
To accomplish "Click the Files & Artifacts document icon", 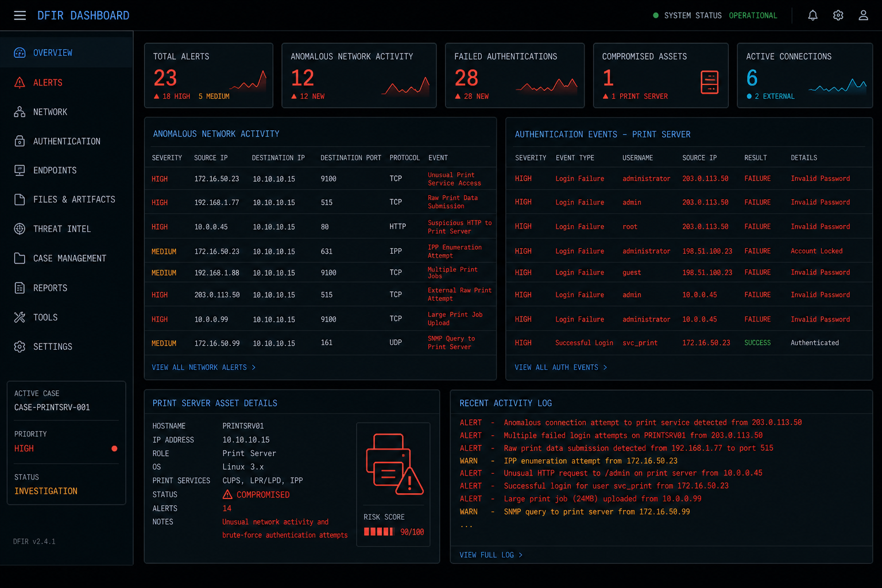I will [x=20, y=200].
